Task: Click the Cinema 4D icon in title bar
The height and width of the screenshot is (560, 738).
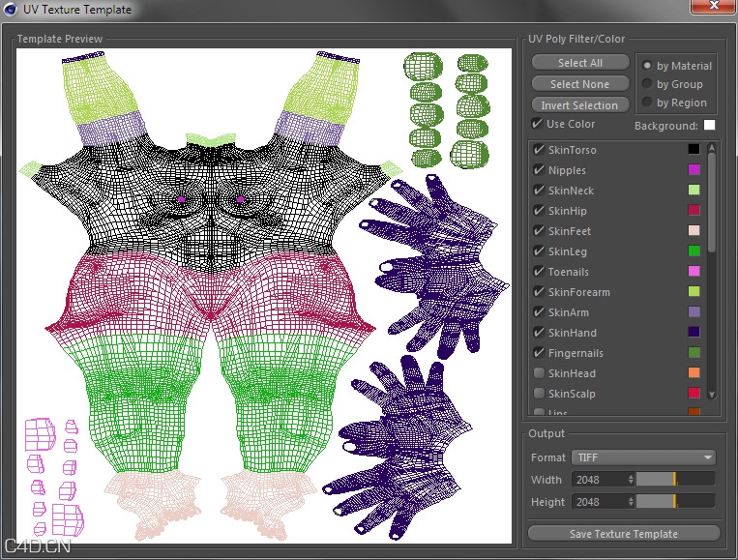Action: (10, 10)
